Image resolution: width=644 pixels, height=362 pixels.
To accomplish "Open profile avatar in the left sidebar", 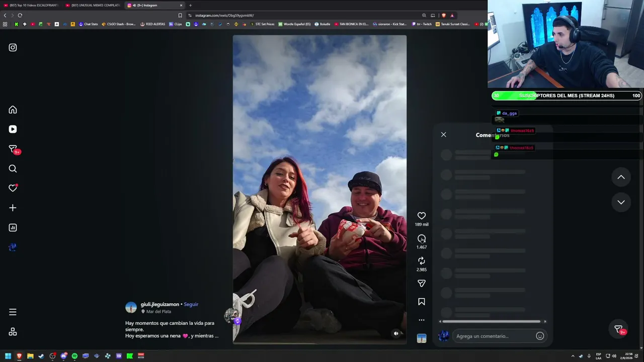I will [13, 247].
